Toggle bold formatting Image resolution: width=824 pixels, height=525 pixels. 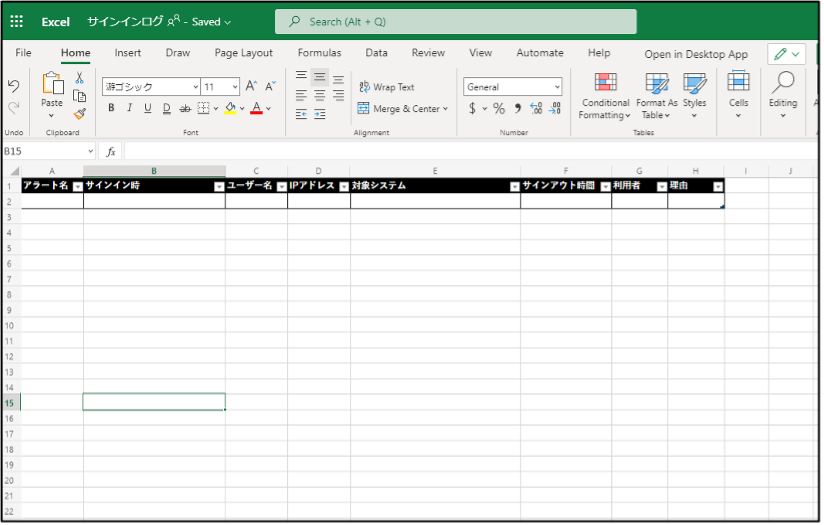(111, 108)
